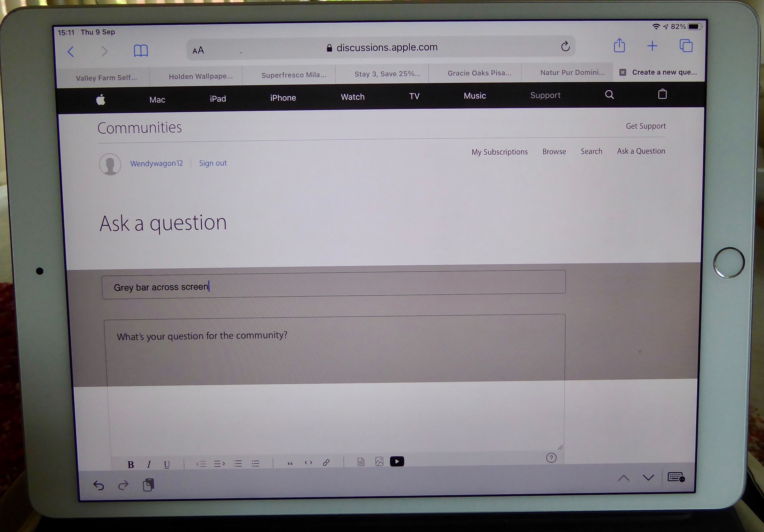Toggle underline text formatting

pos(167,464)
